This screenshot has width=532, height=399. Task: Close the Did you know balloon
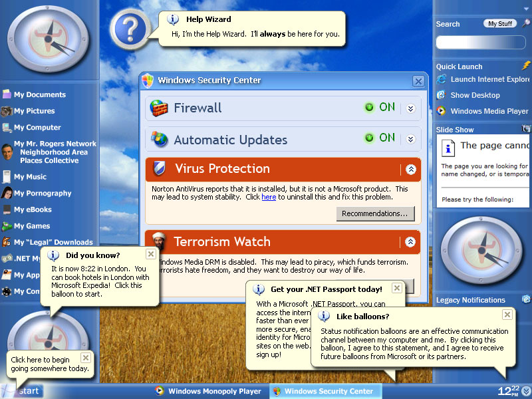pos(151,254)
